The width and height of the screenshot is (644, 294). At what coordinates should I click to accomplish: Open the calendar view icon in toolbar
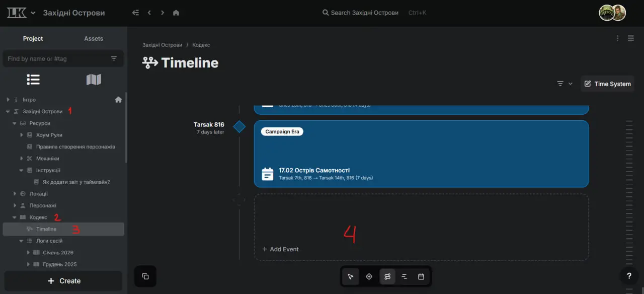421,276
